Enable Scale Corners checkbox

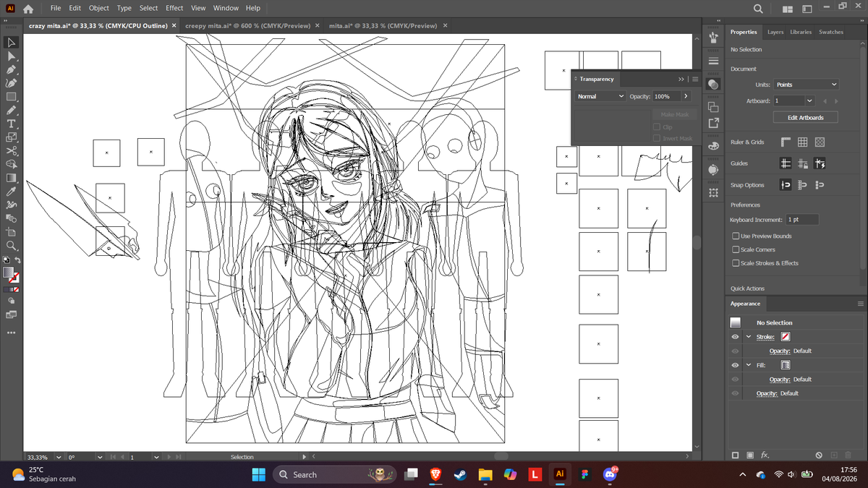[736, 249]
